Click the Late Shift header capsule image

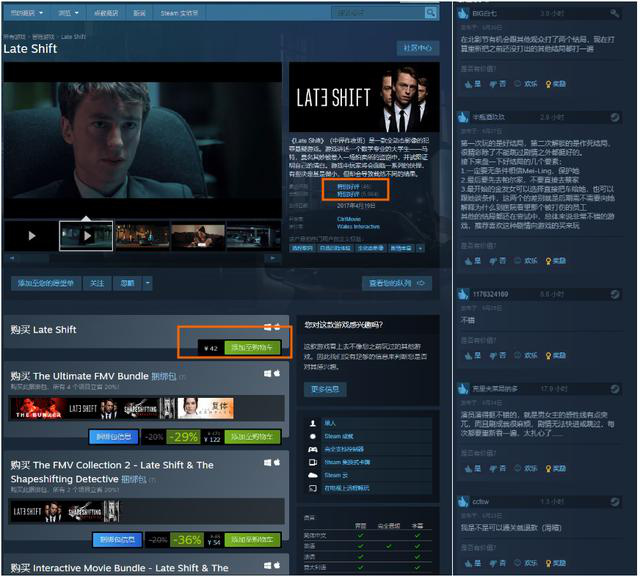tap(364, 97)
